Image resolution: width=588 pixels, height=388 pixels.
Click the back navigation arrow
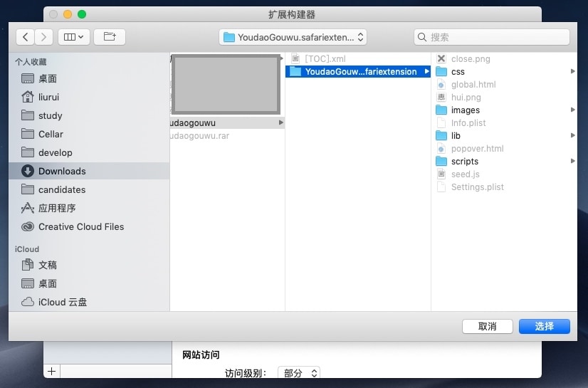pos(26,37)
